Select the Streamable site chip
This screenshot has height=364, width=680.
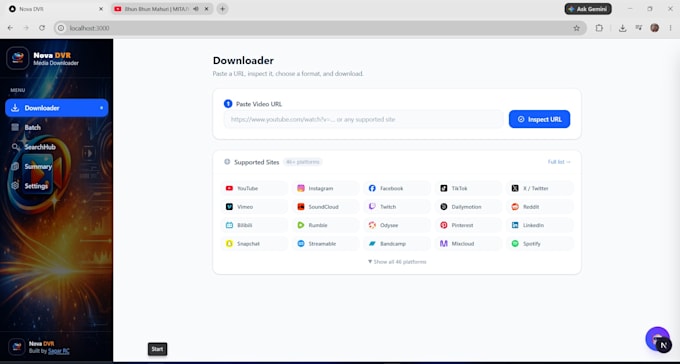click(x=326, y=244)
